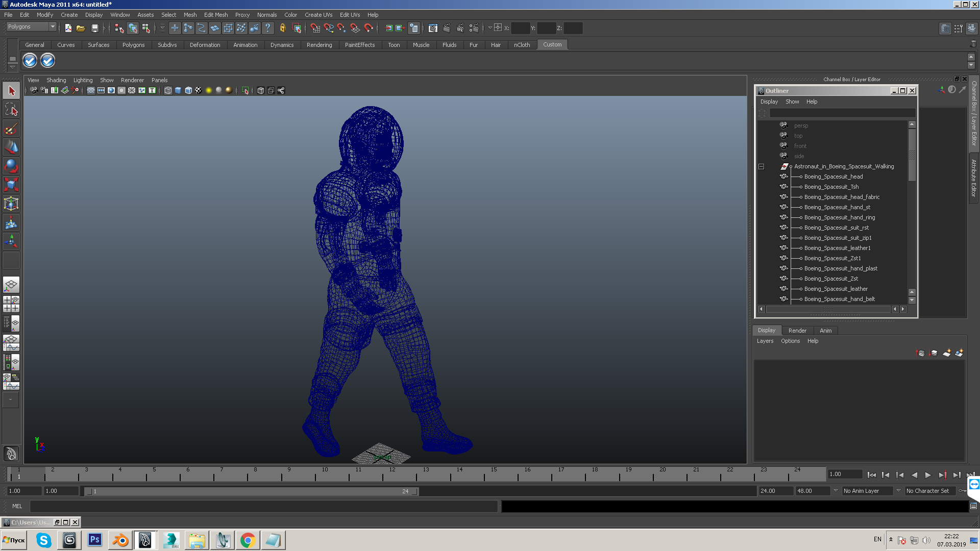Open Photoshop from the taskbar
This screenshot has height=551, width=980.
coord(95,540)
